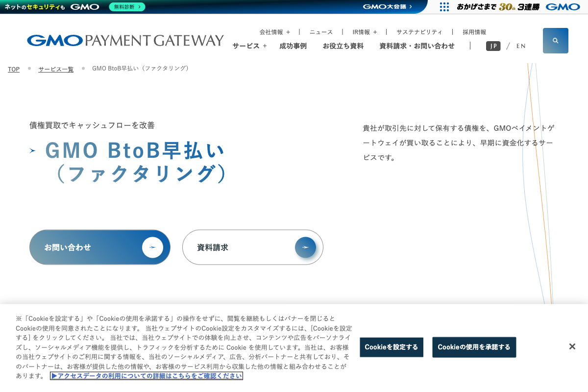Click the arrow circle on 資料請求 button
Screen dimensions: 588x392
[x=305, y=247]
